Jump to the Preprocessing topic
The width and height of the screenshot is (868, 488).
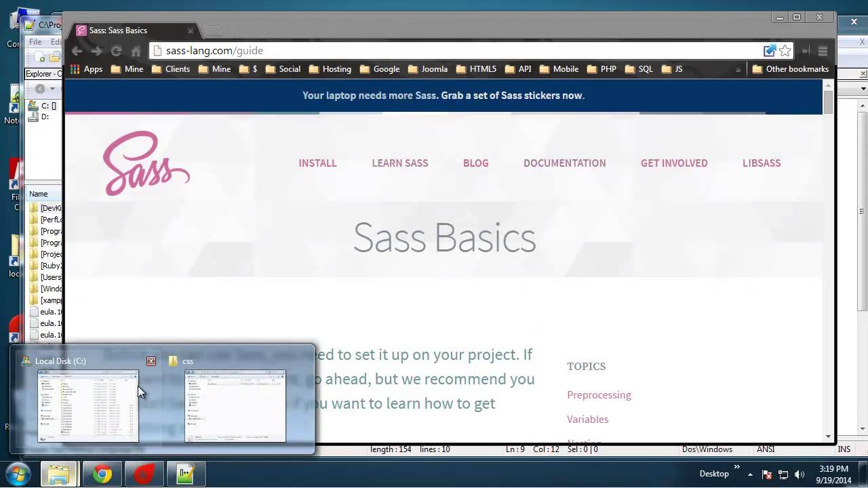point(599,394)
